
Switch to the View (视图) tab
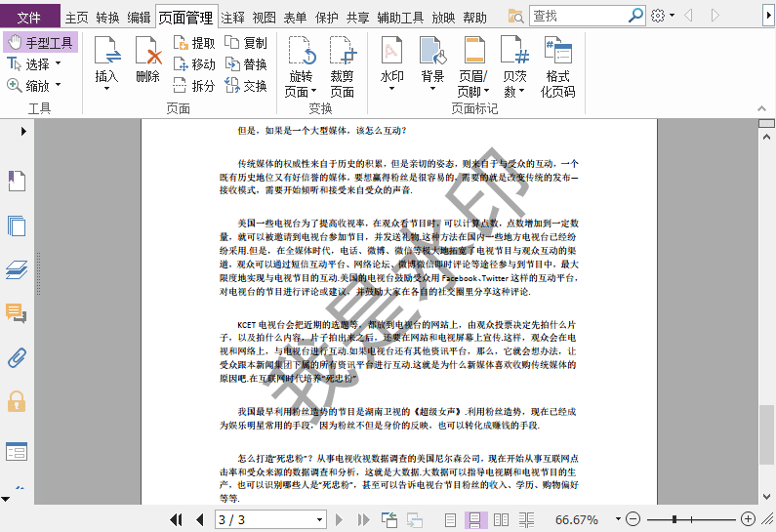tap(264, 18)
